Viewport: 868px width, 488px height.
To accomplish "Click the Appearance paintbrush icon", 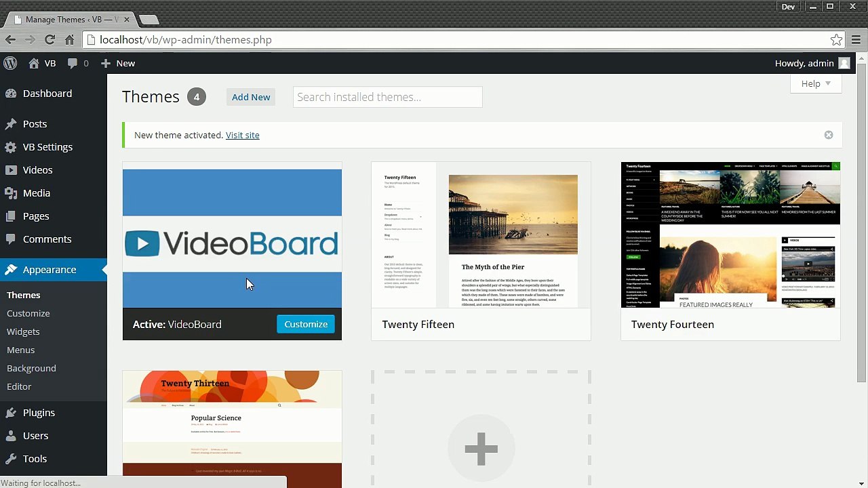I will point(11,270).
